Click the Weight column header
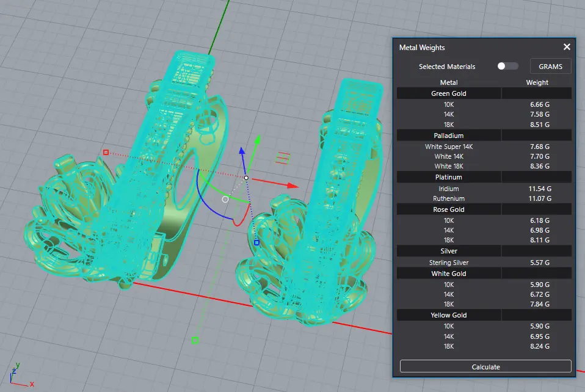 tap(537, 82)
